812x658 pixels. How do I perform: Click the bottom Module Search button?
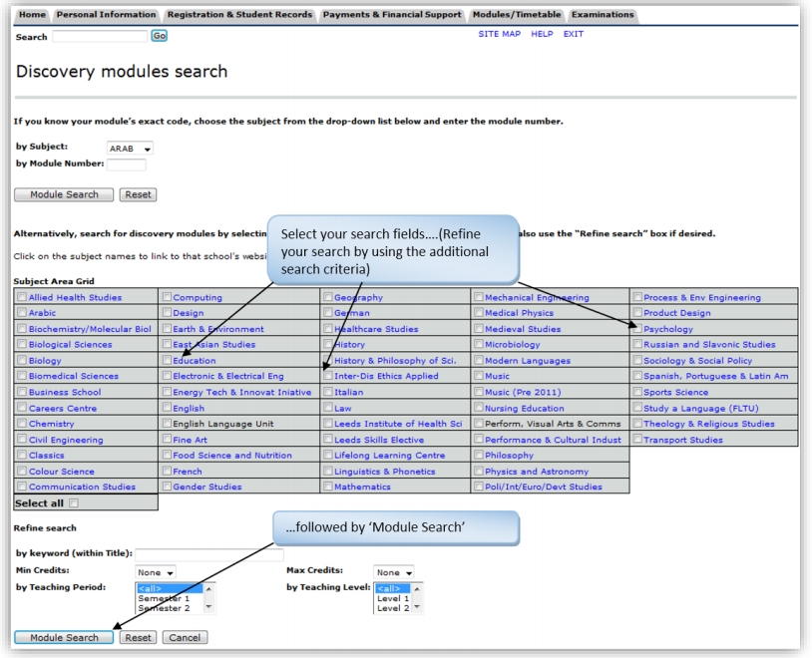click(64, 637)
